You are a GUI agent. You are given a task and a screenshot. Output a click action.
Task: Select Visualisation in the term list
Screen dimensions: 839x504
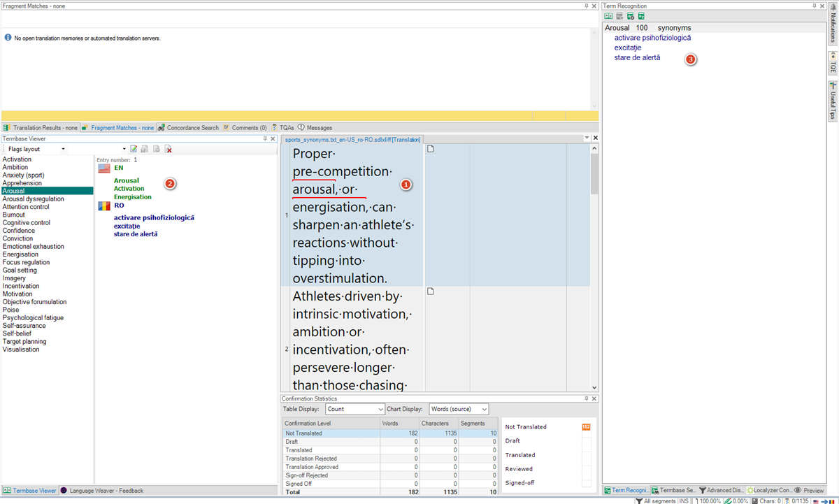(x=21, y=350)
